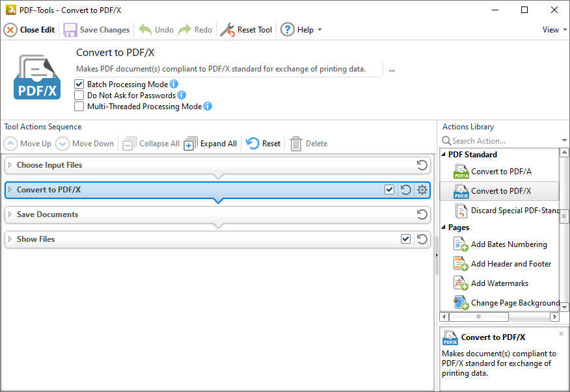Image resolution: width=570 pixels, height=392 pixels.
Task: Expand the Show Files step
Action: pos(10,239)
